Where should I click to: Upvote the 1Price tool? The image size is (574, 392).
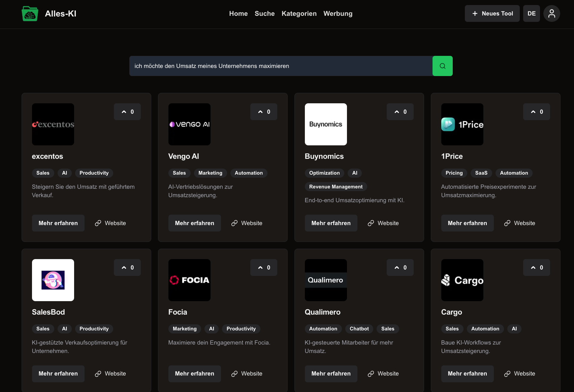click(x=537, y=112)
